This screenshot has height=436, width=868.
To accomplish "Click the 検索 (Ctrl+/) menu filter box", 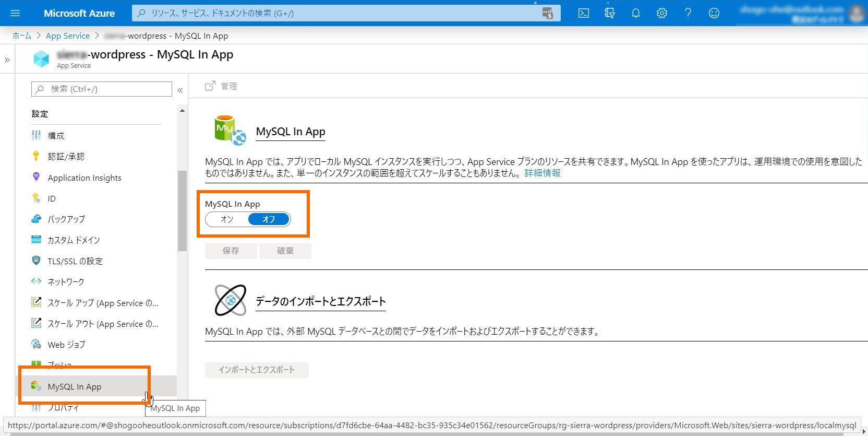I will (102, 89).
